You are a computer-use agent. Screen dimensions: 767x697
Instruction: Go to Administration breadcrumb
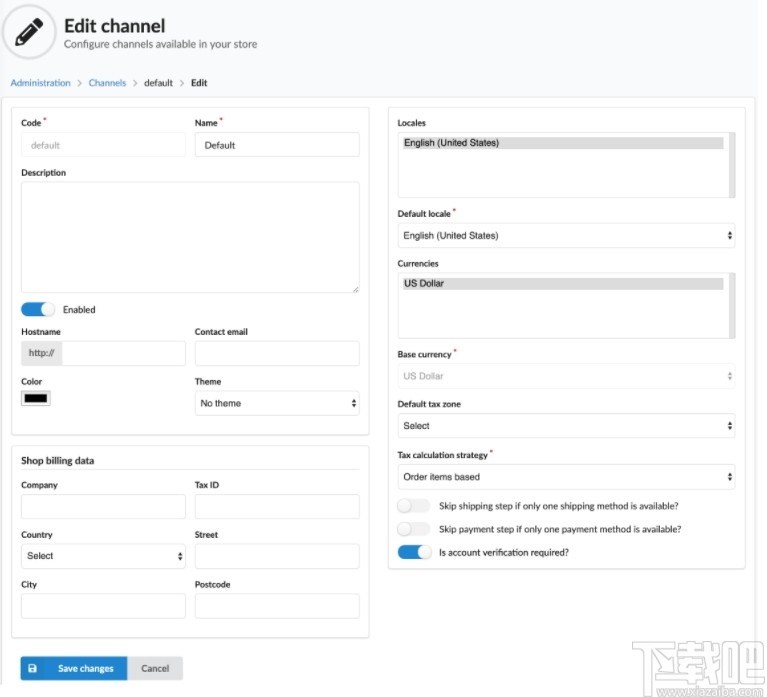(40, 83)
